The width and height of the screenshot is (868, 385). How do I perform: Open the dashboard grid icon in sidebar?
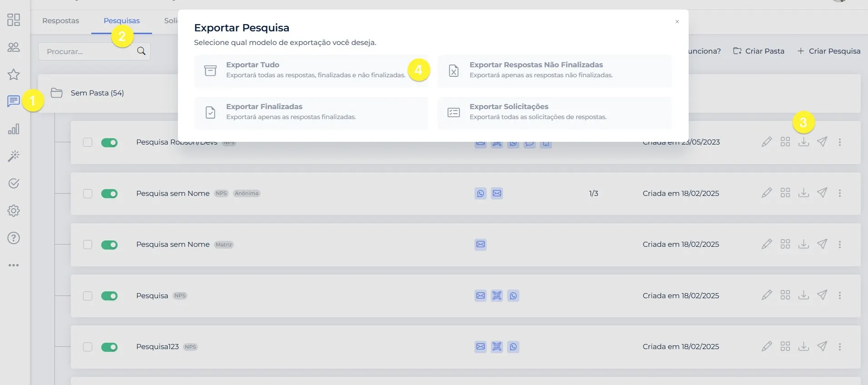coord(14,20)
